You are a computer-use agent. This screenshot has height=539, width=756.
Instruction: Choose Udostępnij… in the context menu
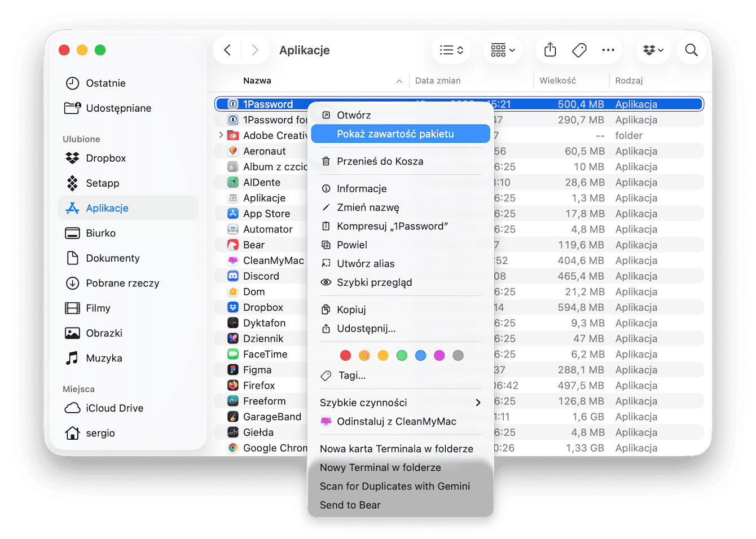(401, 329)
